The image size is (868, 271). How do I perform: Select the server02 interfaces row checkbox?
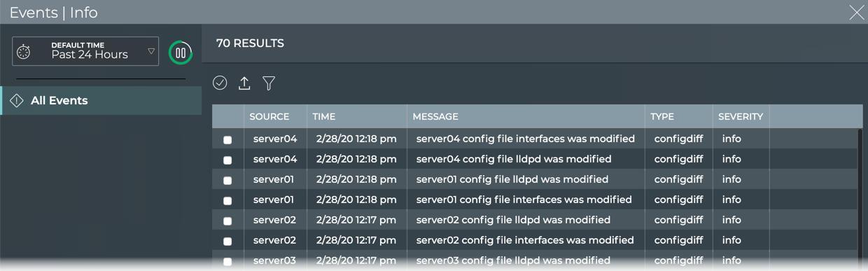(x=227, y=242)
